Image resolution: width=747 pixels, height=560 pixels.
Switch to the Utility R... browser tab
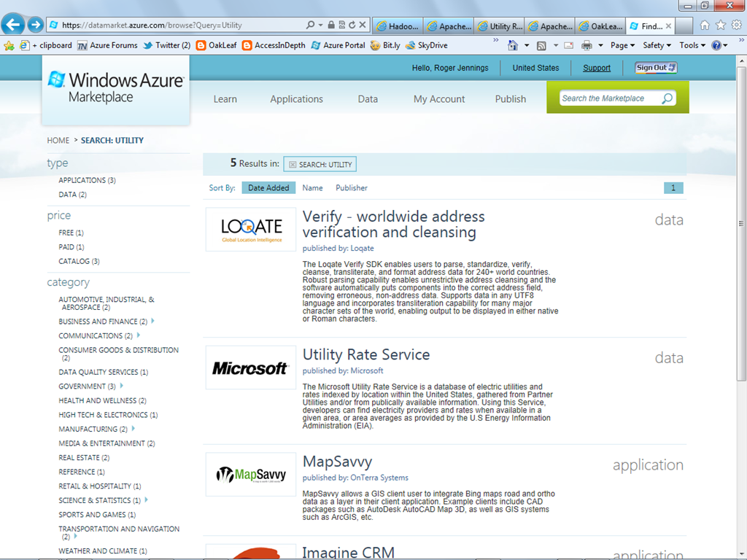click(500, 26)
